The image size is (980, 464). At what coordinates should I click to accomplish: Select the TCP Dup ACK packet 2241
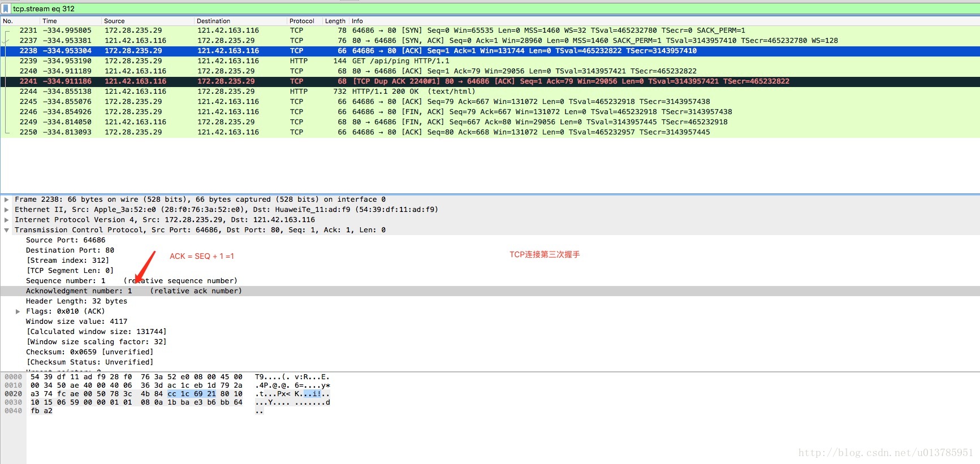click(490, 81)
